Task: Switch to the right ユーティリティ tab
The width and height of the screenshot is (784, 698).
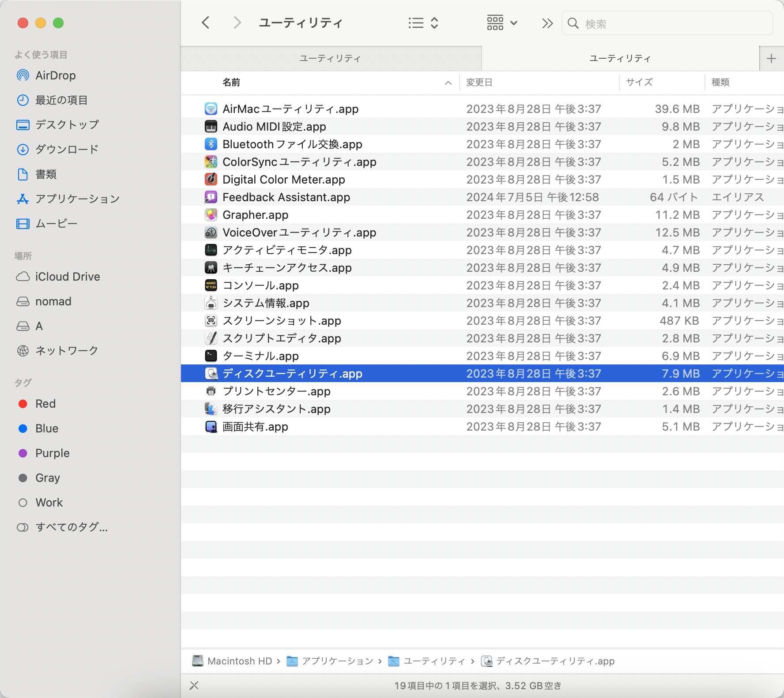Action: pos(620,58)
